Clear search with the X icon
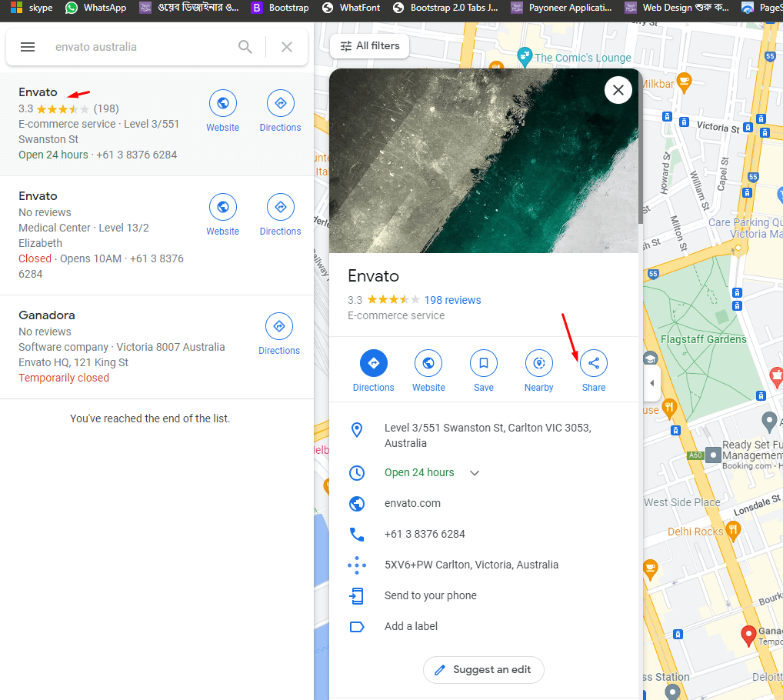The height and width of the screenshot is (700, 783). click(x=287, y=47)
